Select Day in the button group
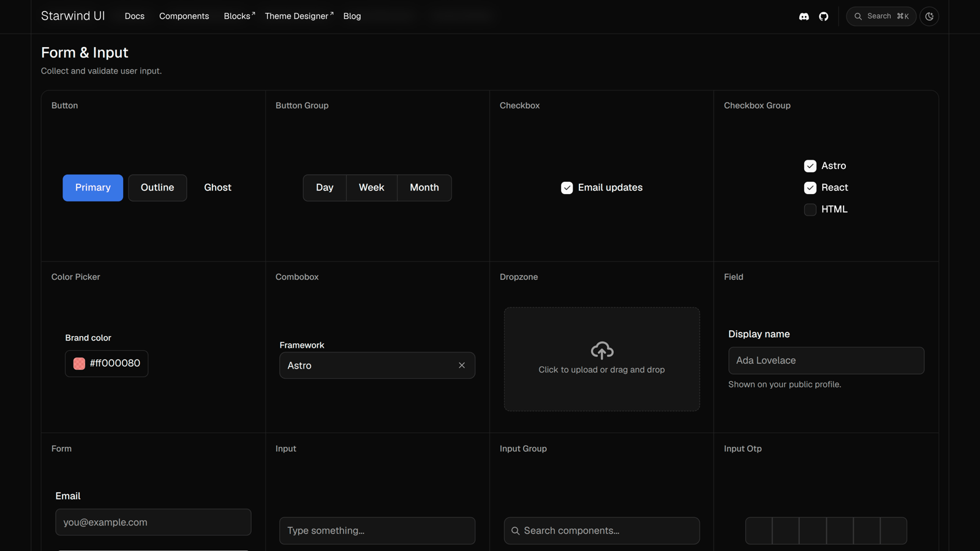This screenshot has height=551, width=980. pyautogui.click(x=325, y=188)
